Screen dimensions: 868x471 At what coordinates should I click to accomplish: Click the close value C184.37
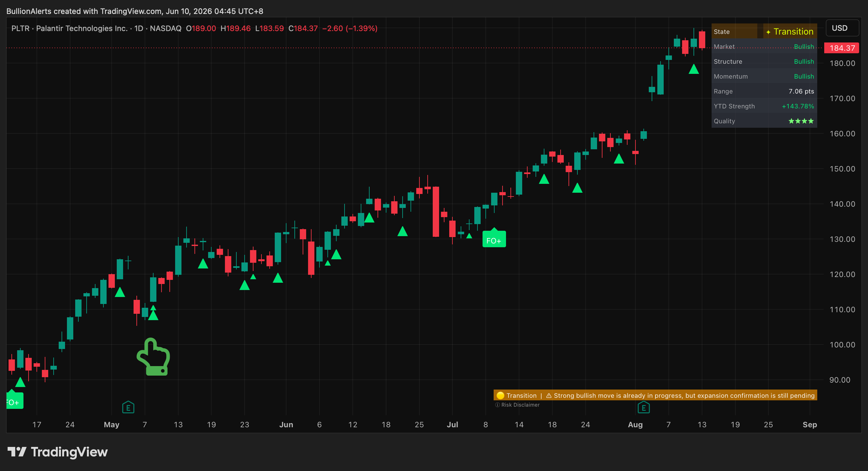(x=303, y=28)
